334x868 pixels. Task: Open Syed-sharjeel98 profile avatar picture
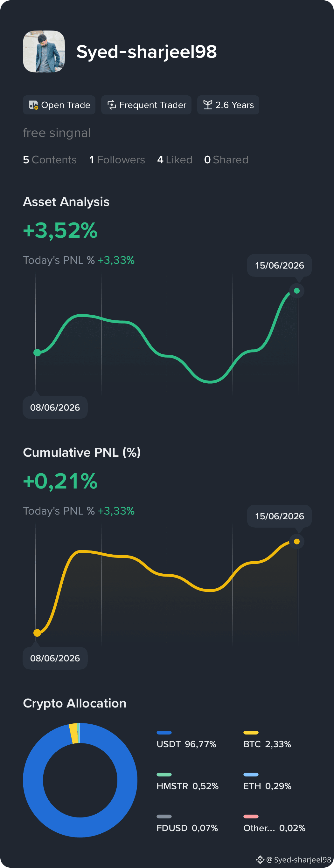click(44, 51)
